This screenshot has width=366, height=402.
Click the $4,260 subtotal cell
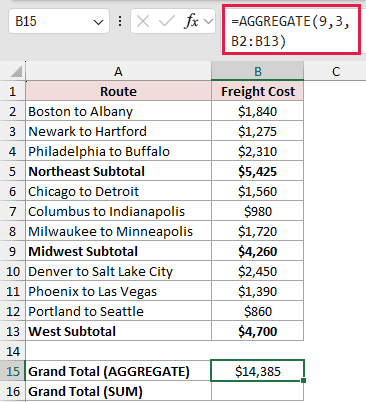pos(258,251)
